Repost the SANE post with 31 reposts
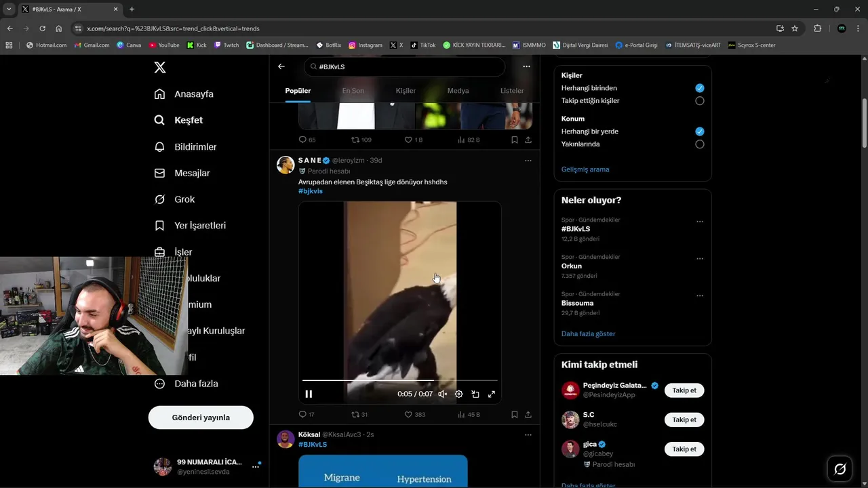 click(x=359, y=414)
